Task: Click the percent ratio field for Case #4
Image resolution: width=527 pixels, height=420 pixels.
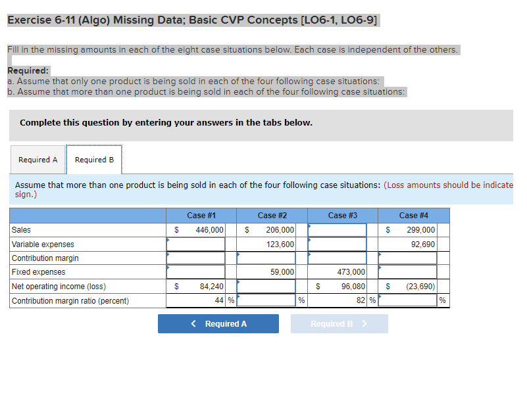Action: pyautogui.click(x=407, y=300)
